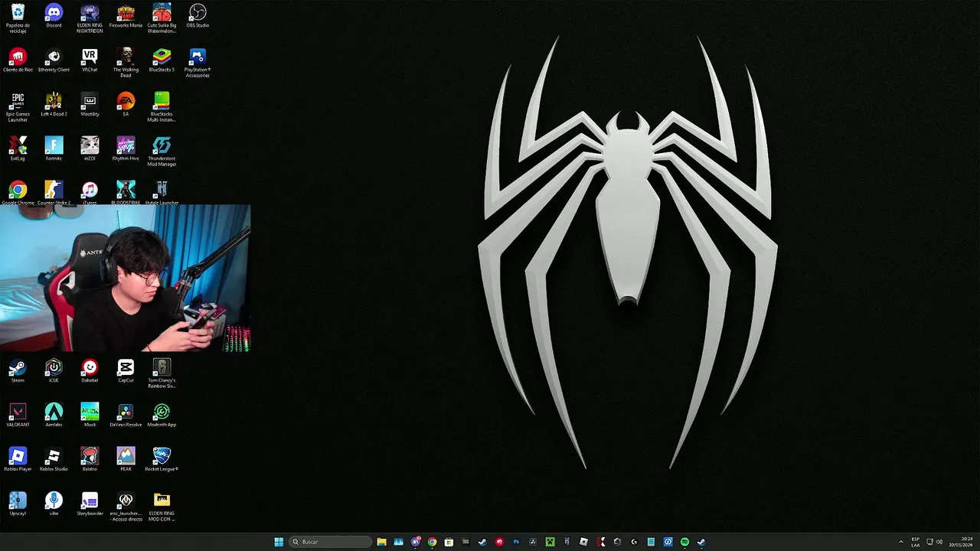Select the Muck game shortcut
The width and height of the screenshot is (980, 551).
coord(90,415)
